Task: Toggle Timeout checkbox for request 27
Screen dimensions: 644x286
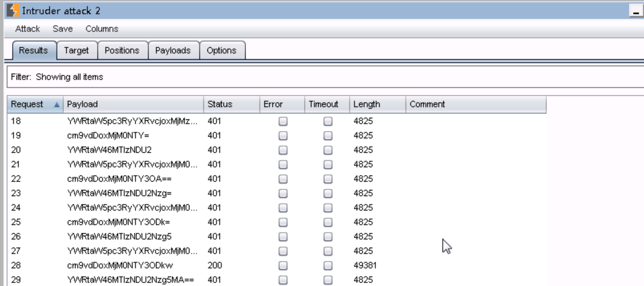Action: (328, 251)
